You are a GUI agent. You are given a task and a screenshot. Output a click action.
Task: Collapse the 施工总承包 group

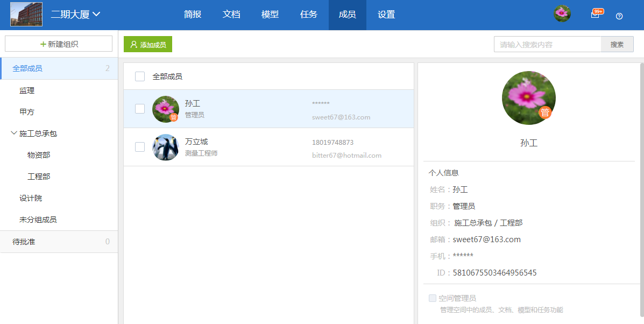13,133
